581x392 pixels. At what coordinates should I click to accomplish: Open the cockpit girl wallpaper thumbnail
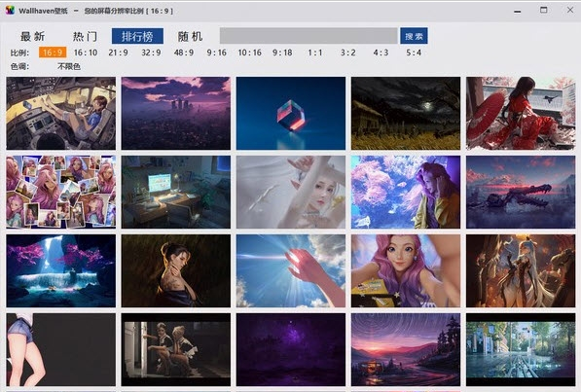[x=60, y=114]
